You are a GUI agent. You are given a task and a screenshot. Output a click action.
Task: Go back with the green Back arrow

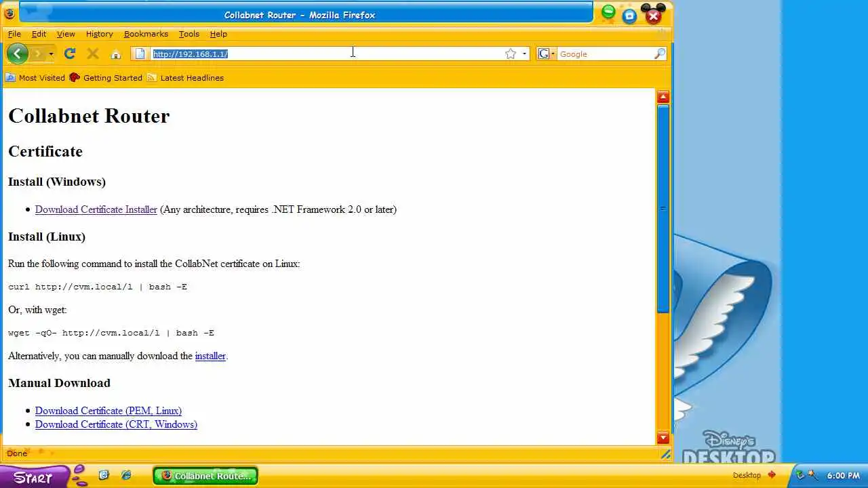pyautogui.click(x=18, y=54)
